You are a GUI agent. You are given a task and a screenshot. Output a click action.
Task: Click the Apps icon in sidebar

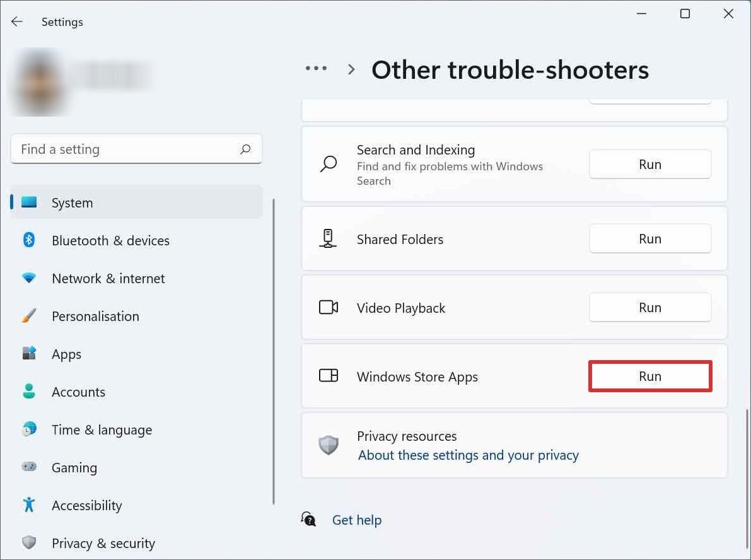tap(29, 354)
